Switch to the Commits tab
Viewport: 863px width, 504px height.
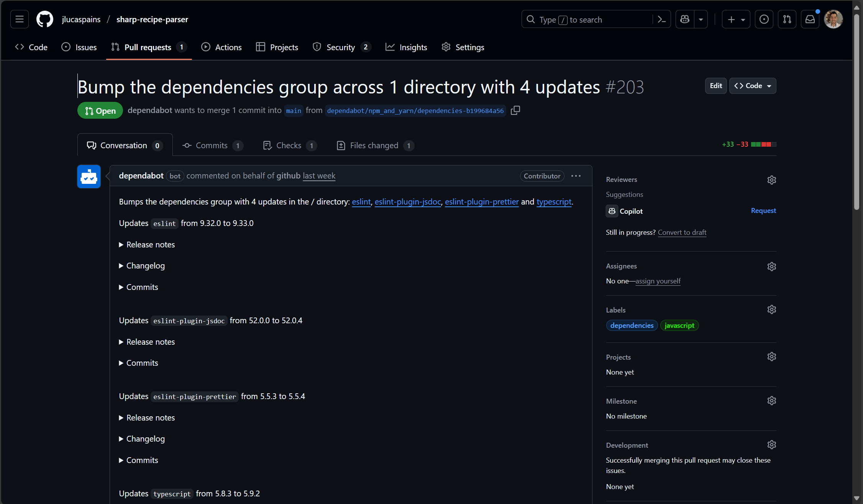coord(213,145)
